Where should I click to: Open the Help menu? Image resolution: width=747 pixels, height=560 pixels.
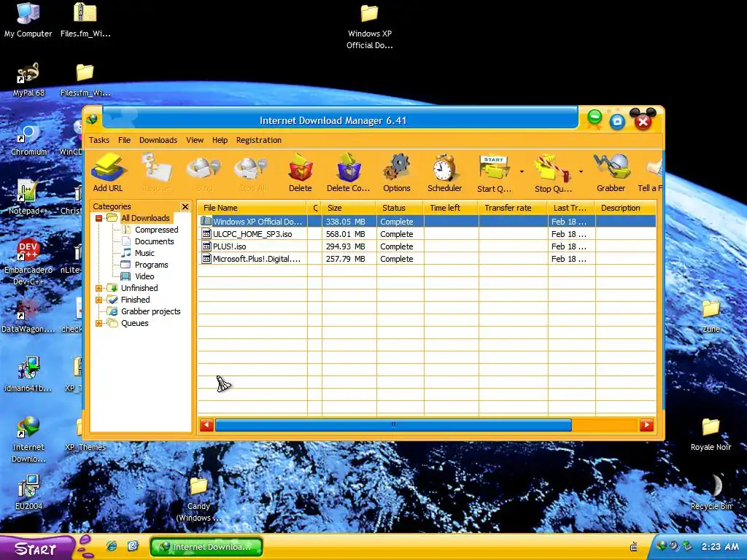coord(220,140)
